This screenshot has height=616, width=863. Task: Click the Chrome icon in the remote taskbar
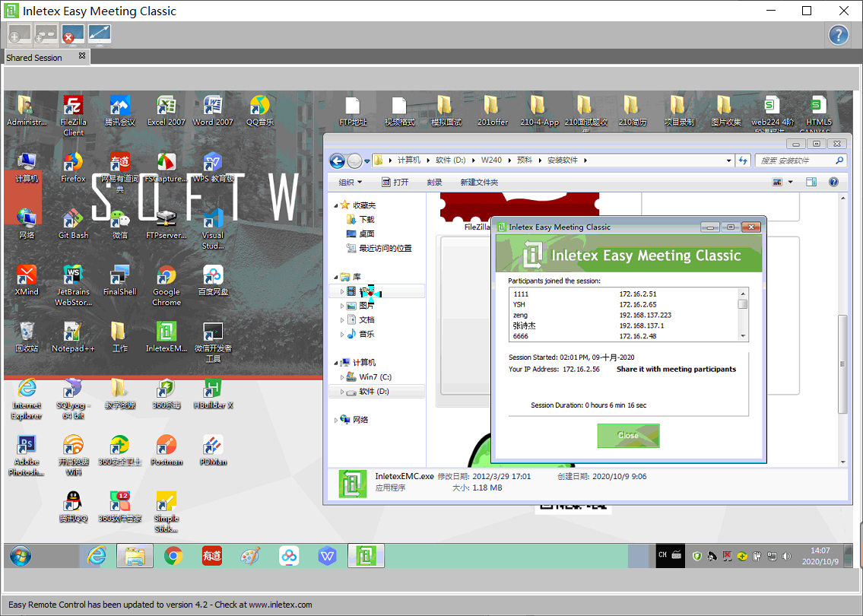tap(173, 556)
